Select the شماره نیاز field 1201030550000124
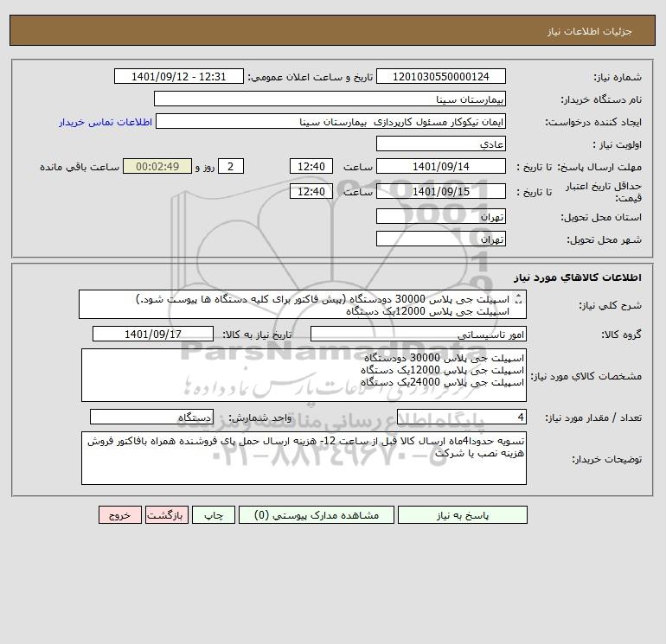 (x=441, y=76)
